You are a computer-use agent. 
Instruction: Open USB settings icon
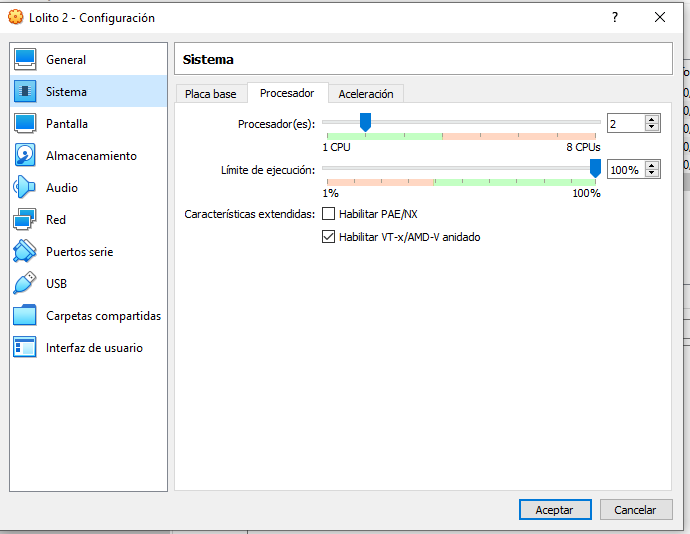[x=25, y=284]
